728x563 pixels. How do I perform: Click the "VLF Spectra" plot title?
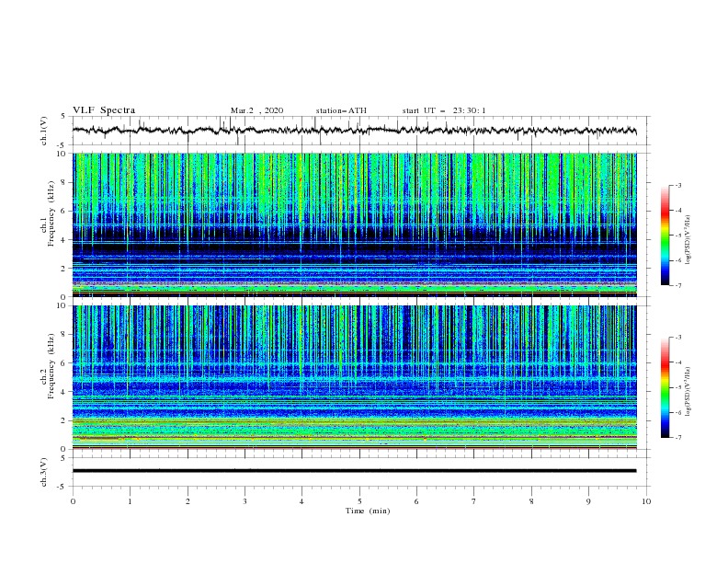coord(104,110)
